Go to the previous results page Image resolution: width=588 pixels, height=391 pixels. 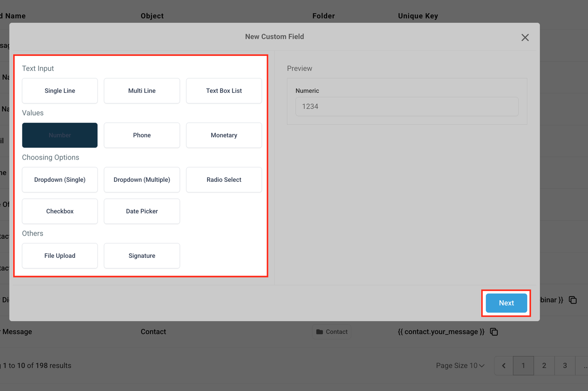(x=504, y=365)
